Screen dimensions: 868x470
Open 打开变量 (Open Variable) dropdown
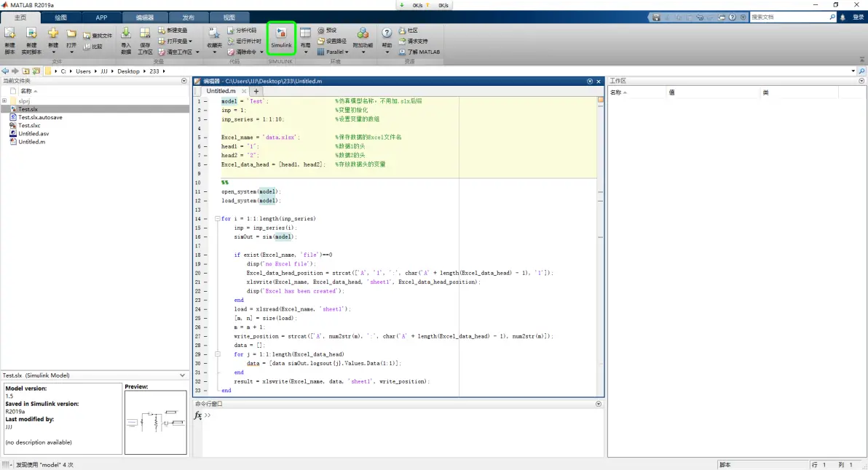coord(175,41)
